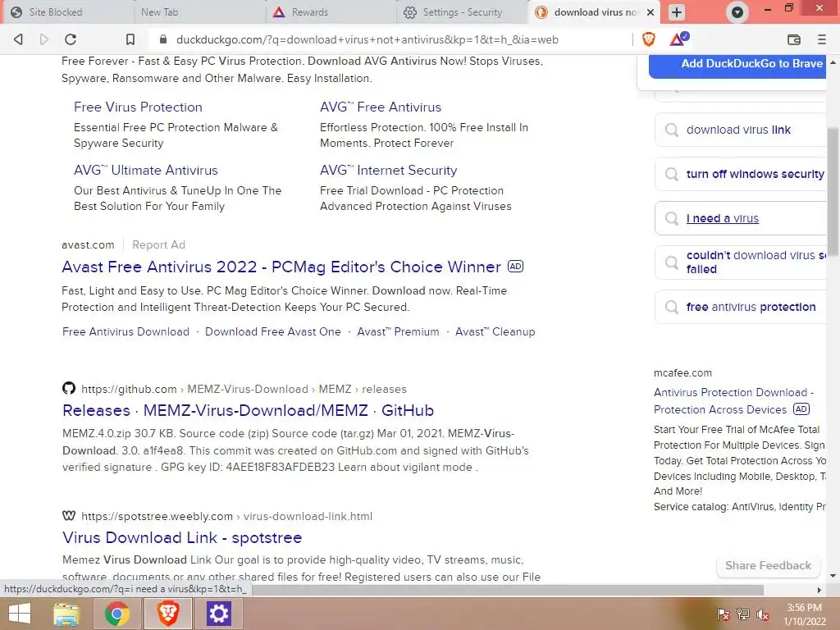
Task: Close the 'download virus' tab
Action: (x=651, y=11)
